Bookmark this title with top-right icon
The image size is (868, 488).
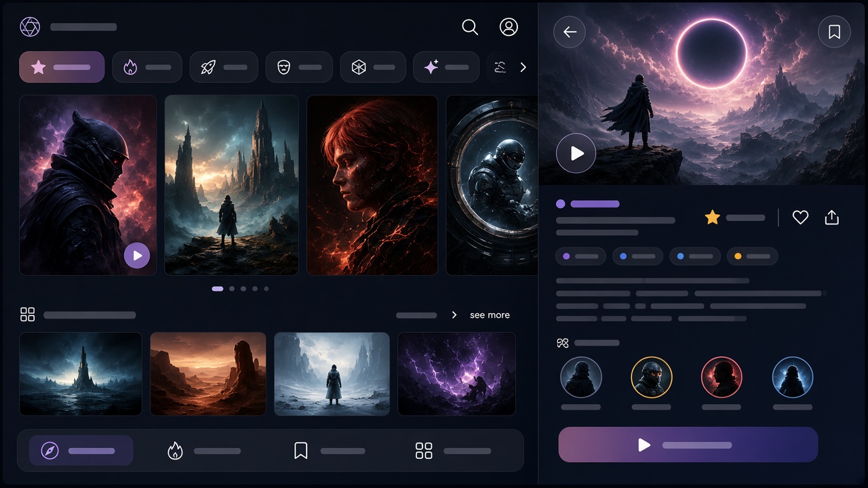pos(834,32)
